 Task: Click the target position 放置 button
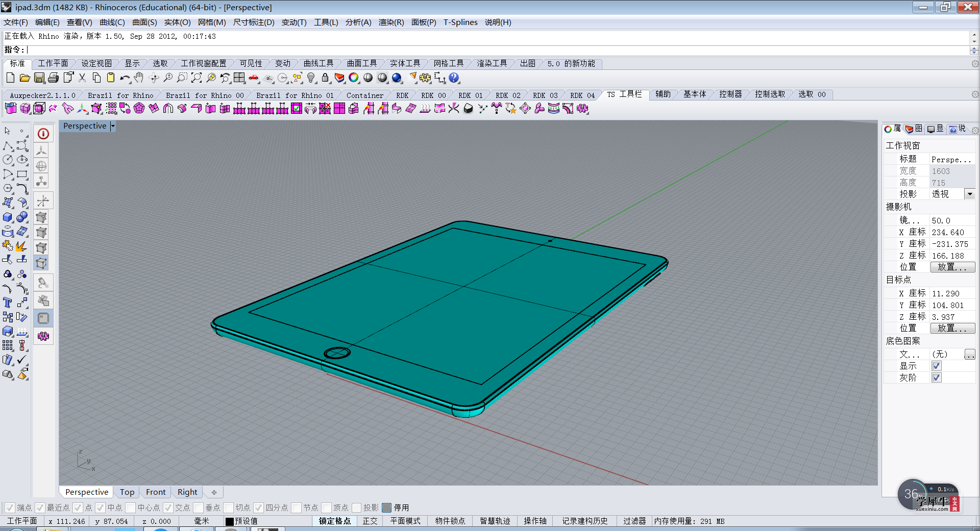952,328
